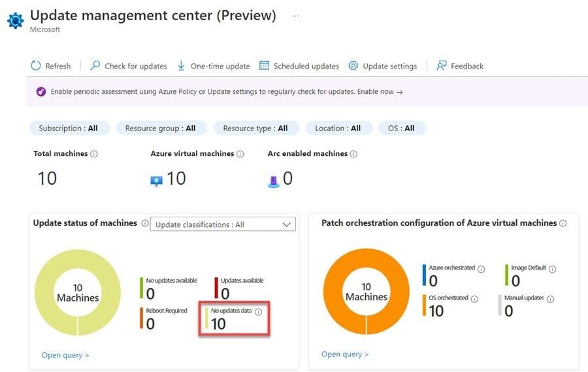588x372 pixels.
Task: Click the One-time update download arrow icon
Action: click(181, 65)
